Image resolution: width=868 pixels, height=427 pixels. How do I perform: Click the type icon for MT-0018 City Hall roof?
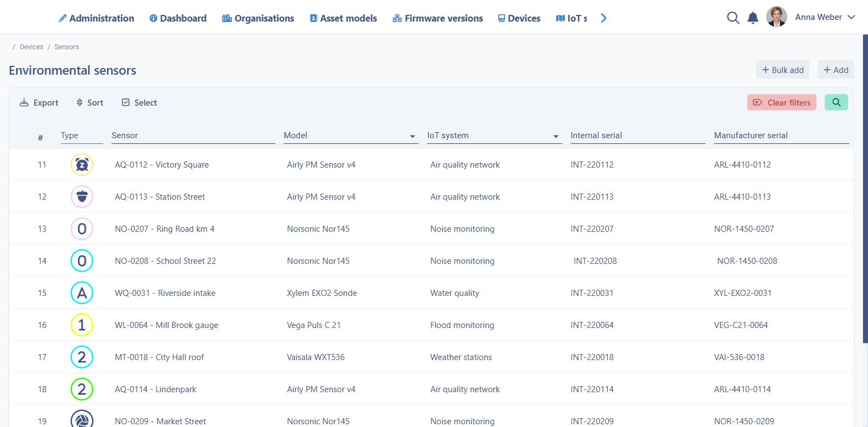click(x=82, y=357)
